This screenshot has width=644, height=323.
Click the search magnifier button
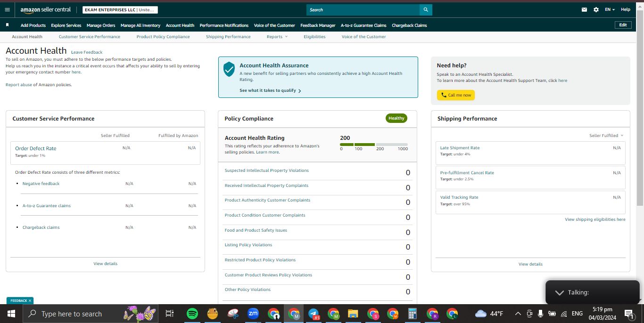pyautogui.click(x=426, y=10)
